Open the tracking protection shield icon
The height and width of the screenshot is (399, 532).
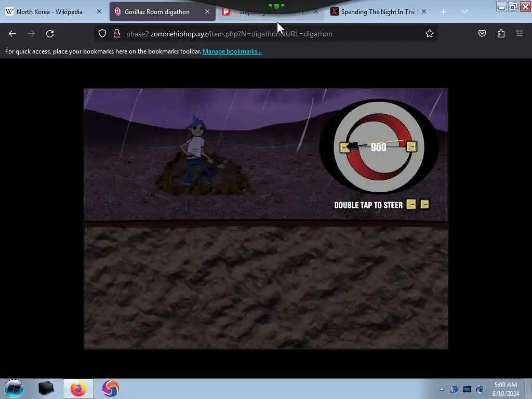tap(102, 34)
